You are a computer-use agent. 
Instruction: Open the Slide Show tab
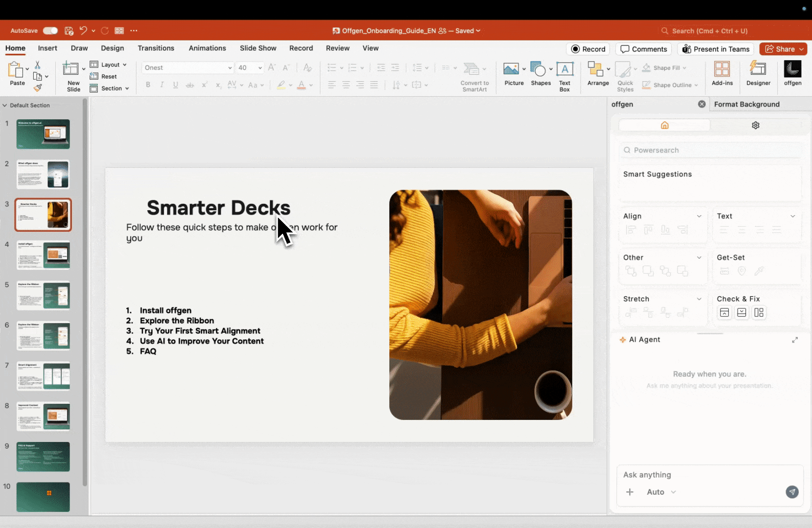coord(258,48)
